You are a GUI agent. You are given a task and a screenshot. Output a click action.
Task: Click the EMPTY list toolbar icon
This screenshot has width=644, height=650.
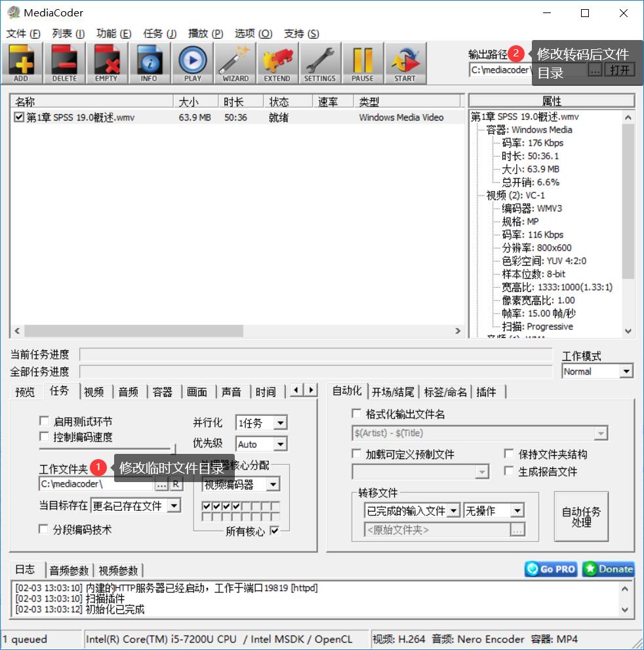click(x=106, y=63)
